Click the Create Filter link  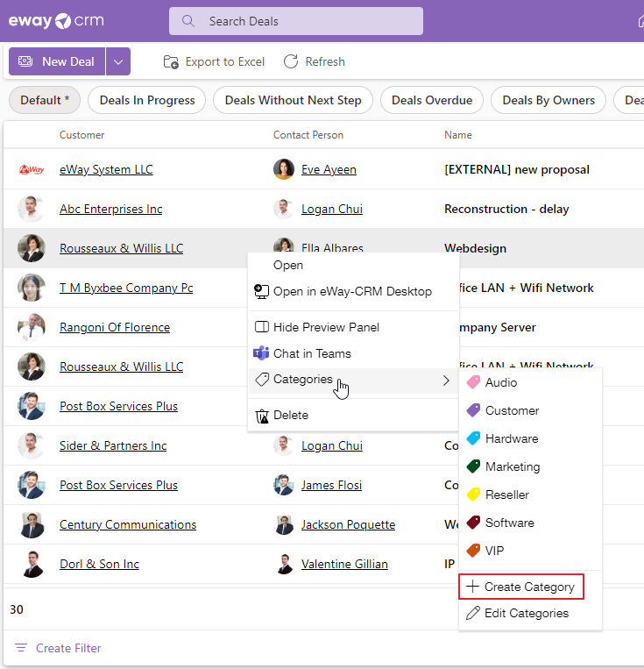pyautogui.click(x=68, y=649)
